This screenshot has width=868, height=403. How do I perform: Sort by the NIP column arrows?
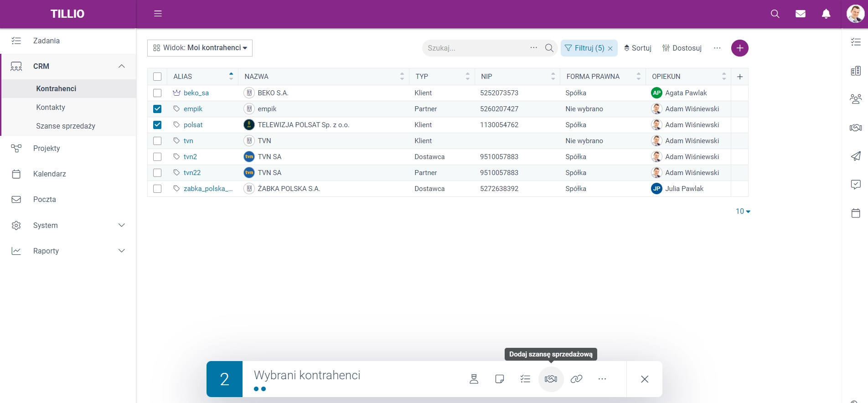pyautogui.click(x=553, y=76)
